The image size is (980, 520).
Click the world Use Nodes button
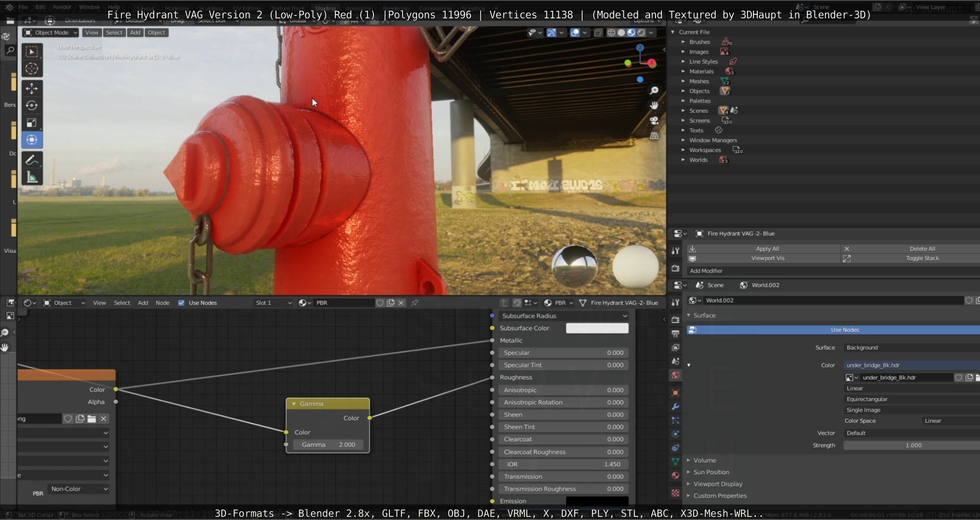coord(833,330)
